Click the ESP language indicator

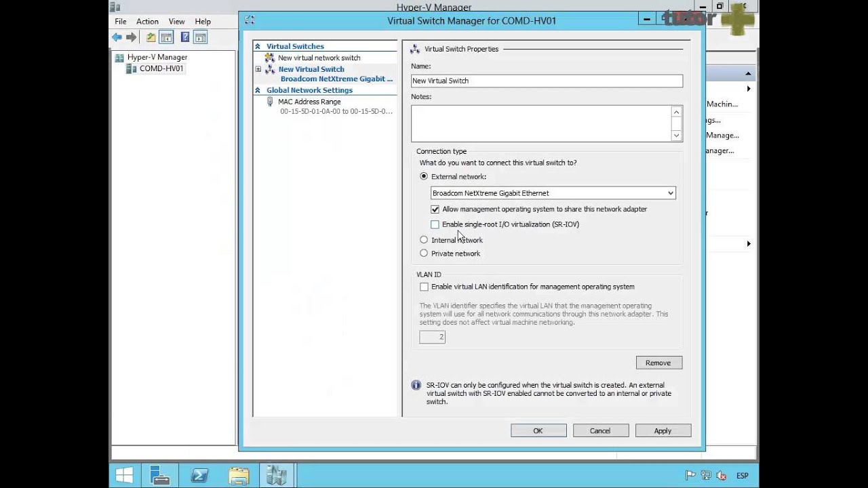click(x=743, y=476)
